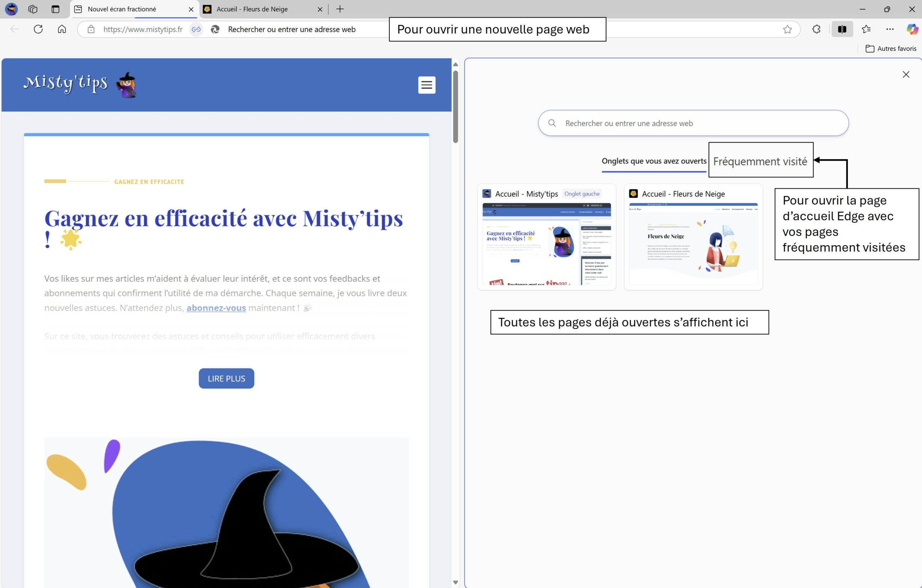This screenshot has height=588, width=922.
Task: Toggle the split screen button
Action: point(842,29)
